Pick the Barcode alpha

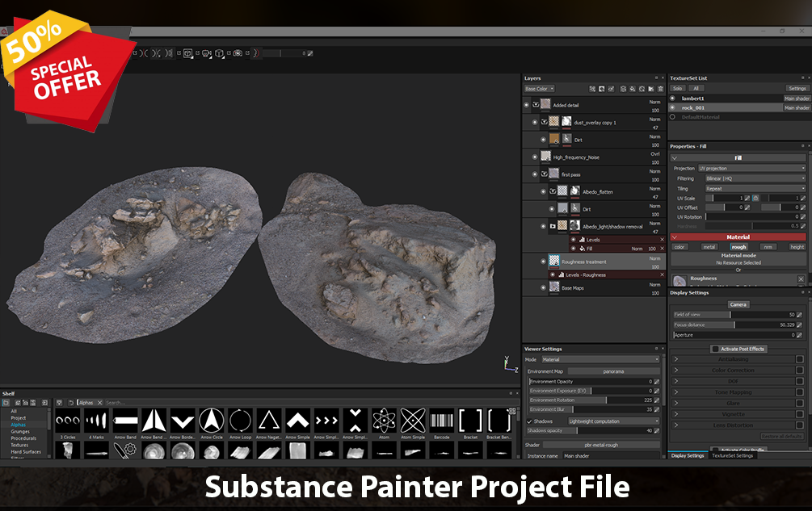pyautogui.click(x=442, y=421)
